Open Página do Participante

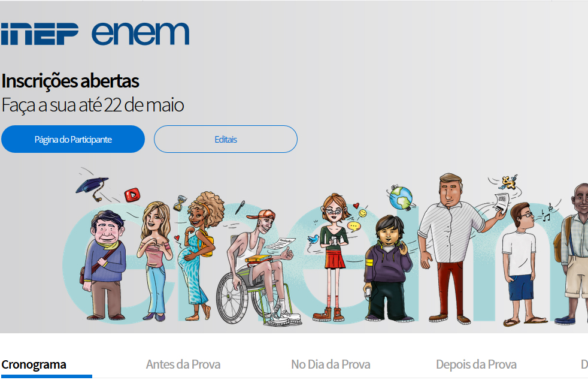pyautogui.click(x=73, y=139)
